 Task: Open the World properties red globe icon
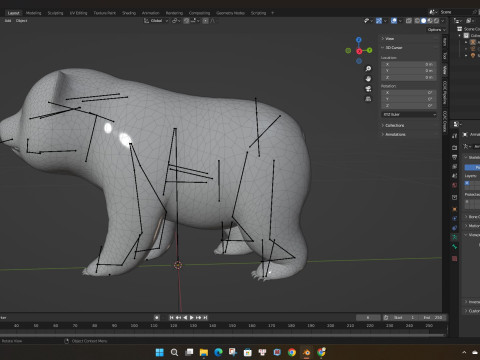(x=455, y=185)
